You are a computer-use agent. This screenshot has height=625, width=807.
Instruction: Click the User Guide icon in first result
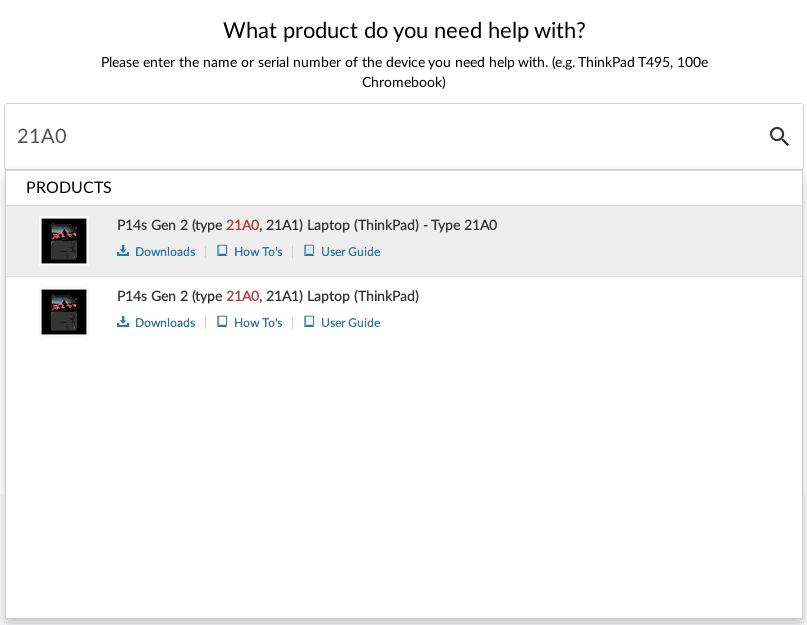coord(309,251)
